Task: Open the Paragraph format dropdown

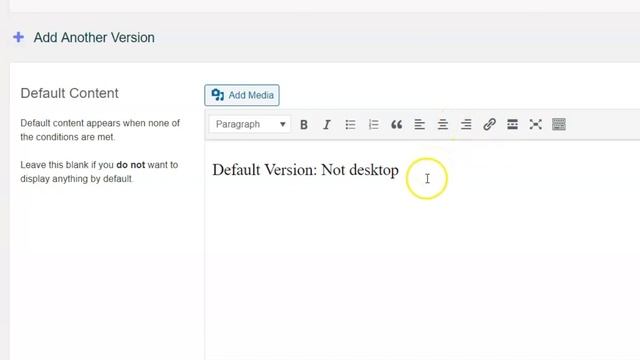Action: (x=250, y=124)
